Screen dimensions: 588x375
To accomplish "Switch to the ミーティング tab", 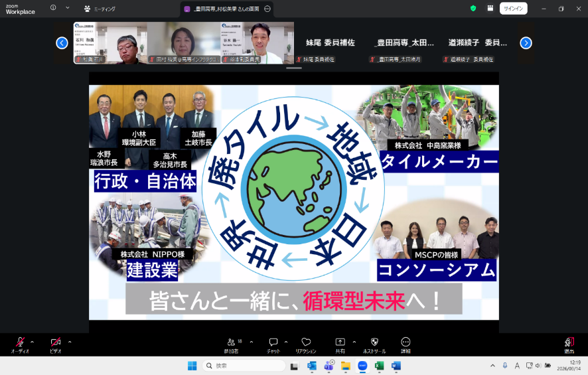I will pyautogui.click(x=100, y=9).
